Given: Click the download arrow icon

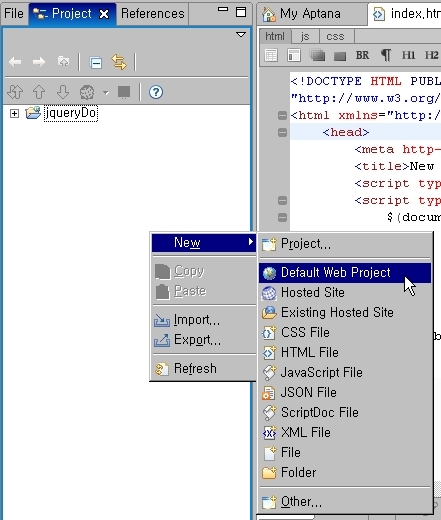Looking at the screenshot, I should tap(63, 92).
